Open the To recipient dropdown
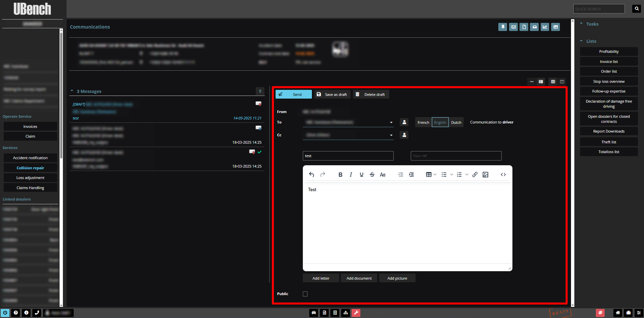 [391, 122]
